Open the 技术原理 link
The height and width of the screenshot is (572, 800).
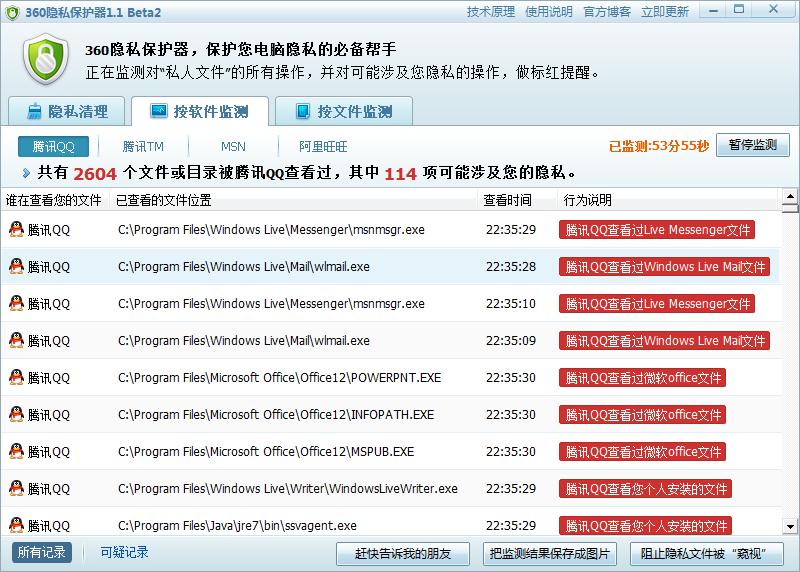click(x=491, y=12)
